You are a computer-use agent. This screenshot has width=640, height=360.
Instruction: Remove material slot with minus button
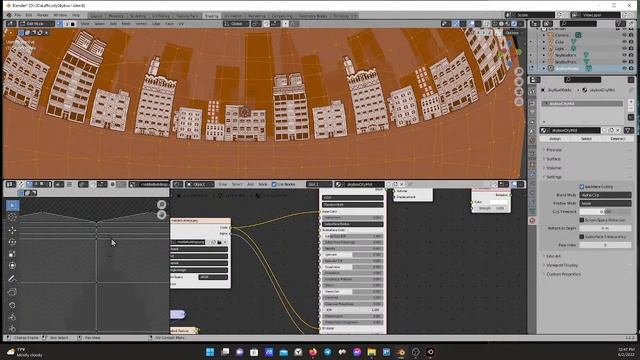coord(631,109)
